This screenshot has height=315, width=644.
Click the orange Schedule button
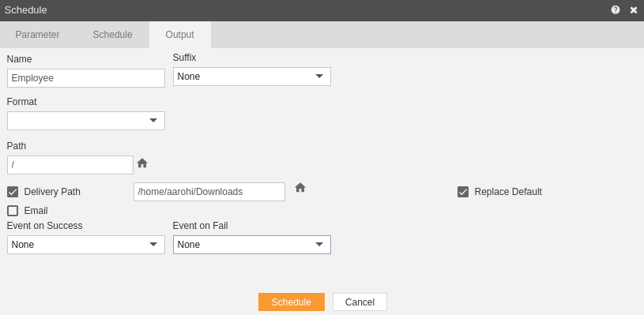coord(292,302)
